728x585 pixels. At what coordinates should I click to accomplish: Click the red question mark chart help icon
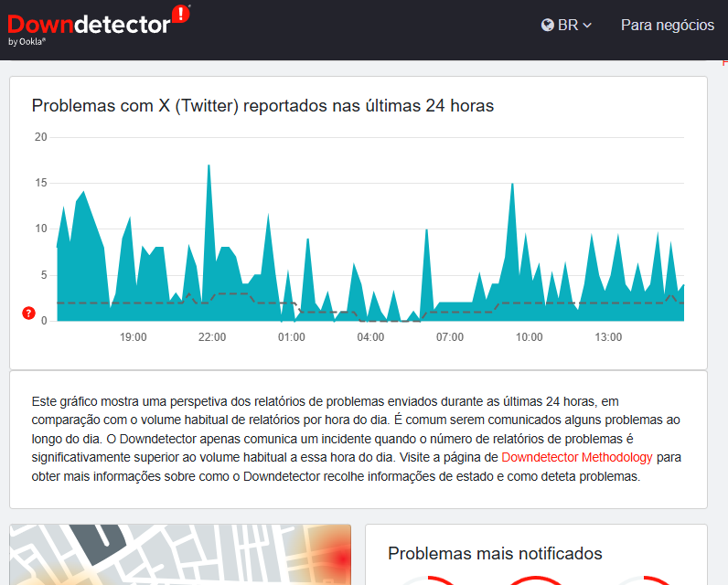[x=29, y=314]
